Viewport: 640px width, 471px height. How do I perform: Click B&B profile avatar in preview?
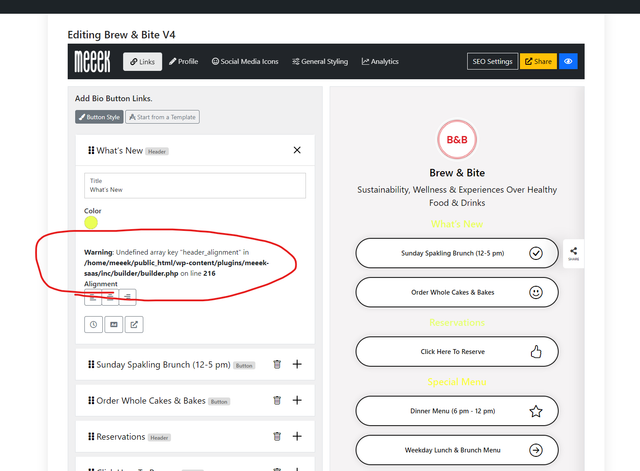pyautogui.click(x=457, y=140)
